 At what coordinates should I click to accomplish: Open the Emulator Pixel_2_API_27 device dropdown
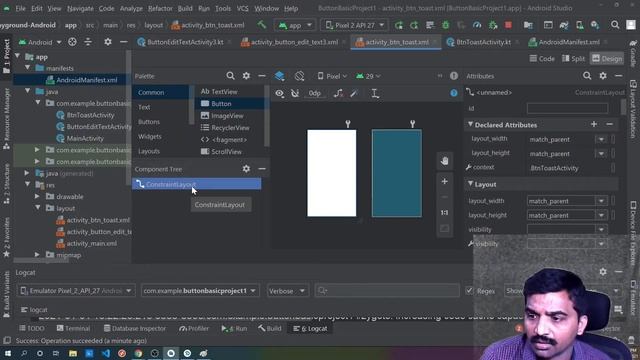click(76, 291)
